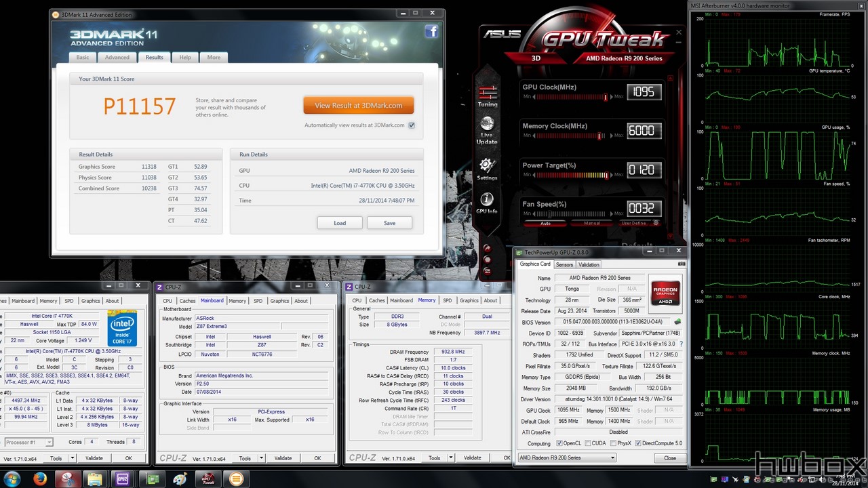This screenshot has width=868, height=488.
Task: Toggle the PhysX checkbox in GPU-Z
Action: tap(612, 443)
